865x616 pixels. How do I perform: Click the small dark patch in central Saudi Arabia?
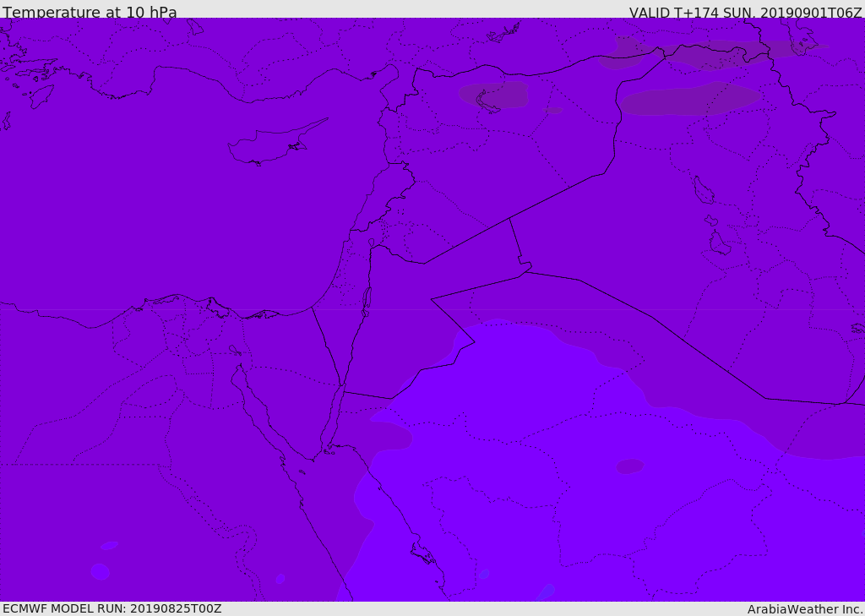tap(629, 466)
